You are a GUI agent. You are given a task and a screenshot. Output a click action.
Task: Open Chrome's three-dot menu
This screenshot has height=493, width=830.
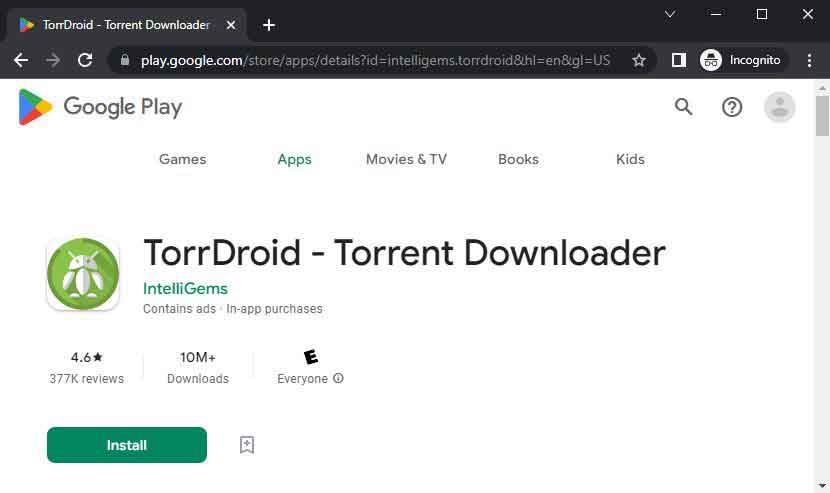(809, 60)
